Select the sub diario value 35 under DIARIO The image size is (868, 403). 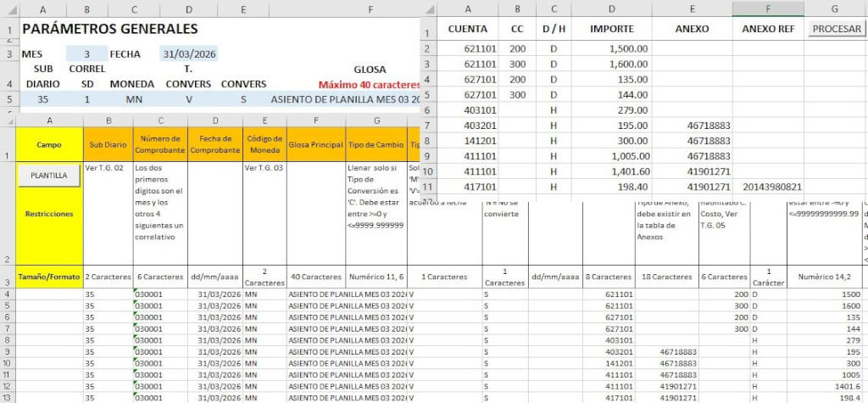click(42, 98)
